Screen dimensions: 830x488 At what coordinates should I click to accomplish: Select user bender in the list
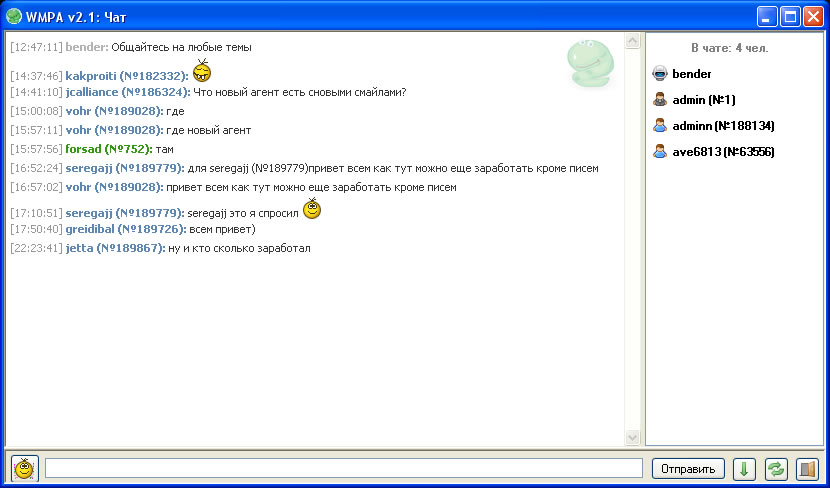691,74
